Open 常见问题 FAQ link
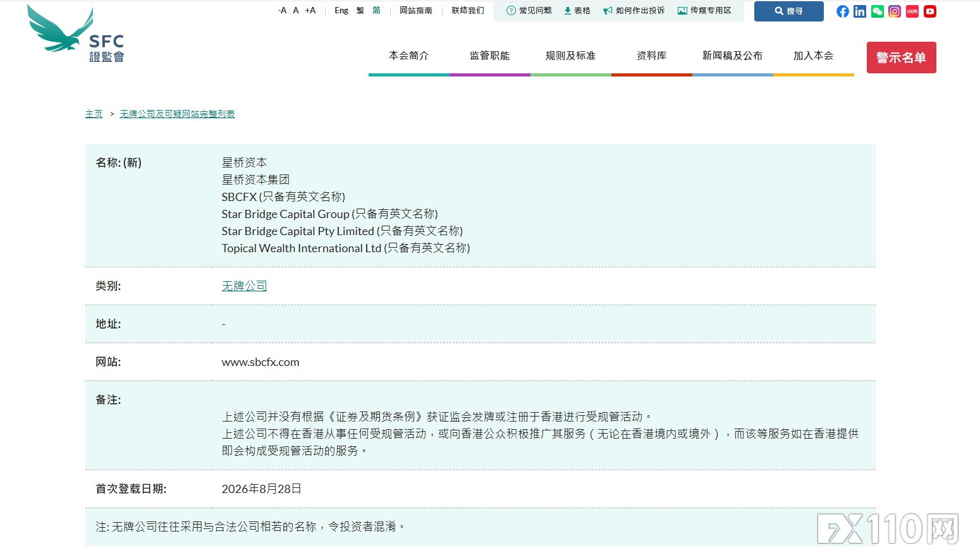Screen dimensions: 980x560 pyautogui.click(x=529, y=11)
